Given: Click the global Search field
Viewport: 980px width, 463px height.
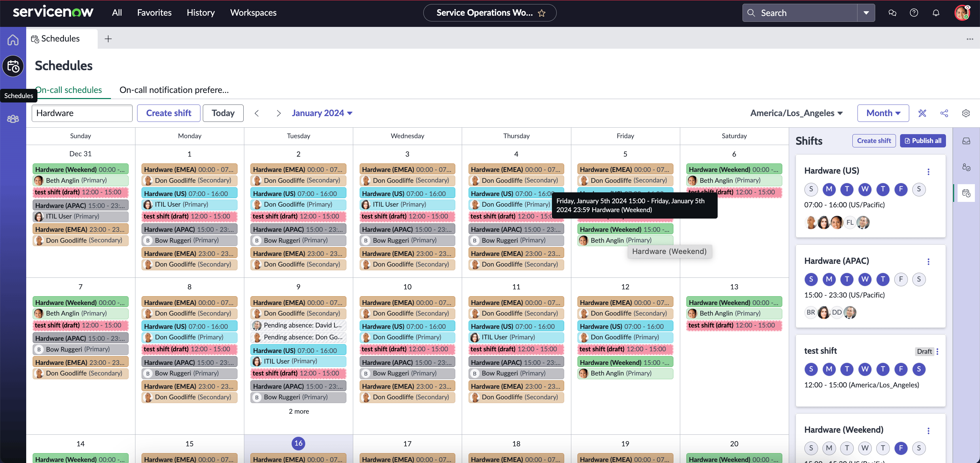Looking at the screenshot, I should tap(800, 13).
